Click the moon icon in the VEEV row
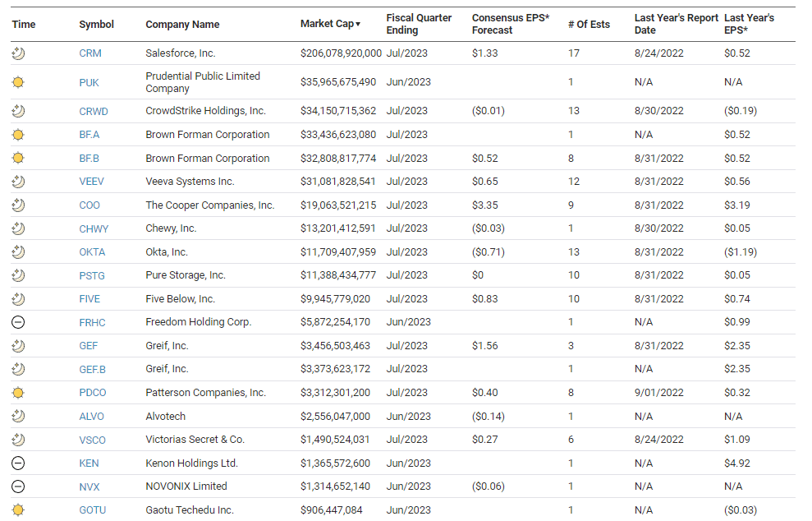The image size is (812, 521). click(x=18, y=182)
